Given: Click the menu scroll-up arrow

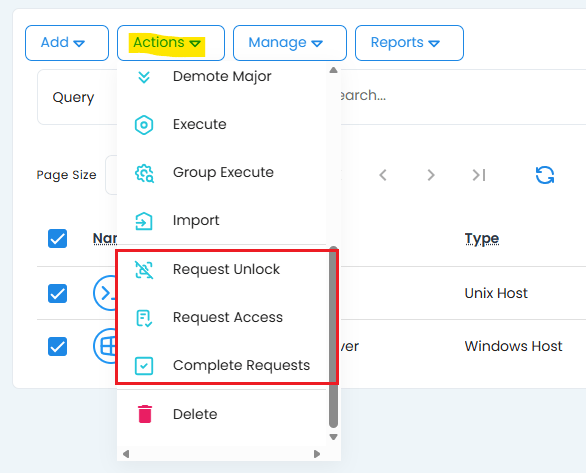Looking at the screenshot, I should 333,70.
